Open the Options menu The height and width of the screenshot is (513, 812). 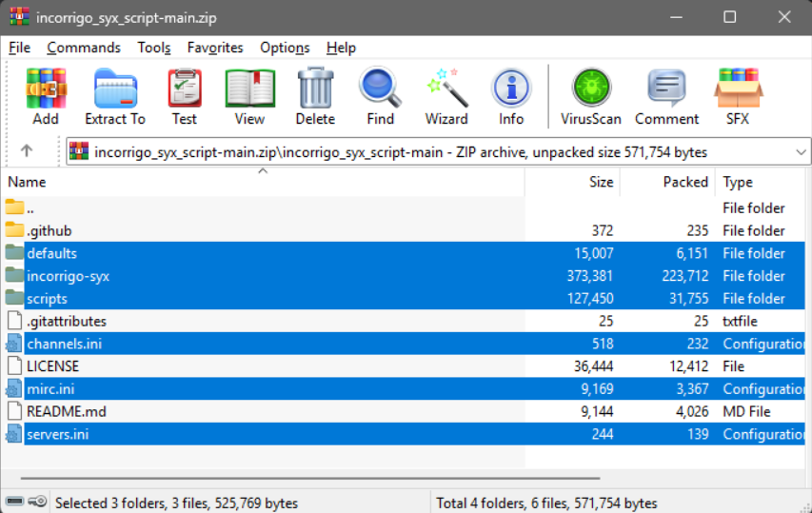tap(285, 48)
